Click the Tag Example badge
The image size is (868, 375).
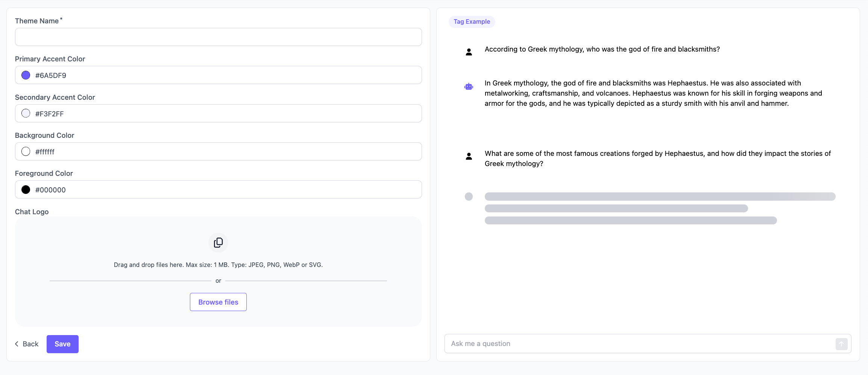472,22
